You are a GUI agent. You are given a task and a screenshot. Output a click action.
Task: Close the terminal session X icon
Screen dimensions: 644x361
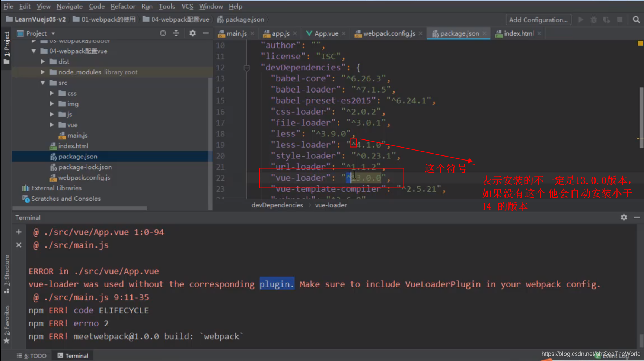point(19,245)
